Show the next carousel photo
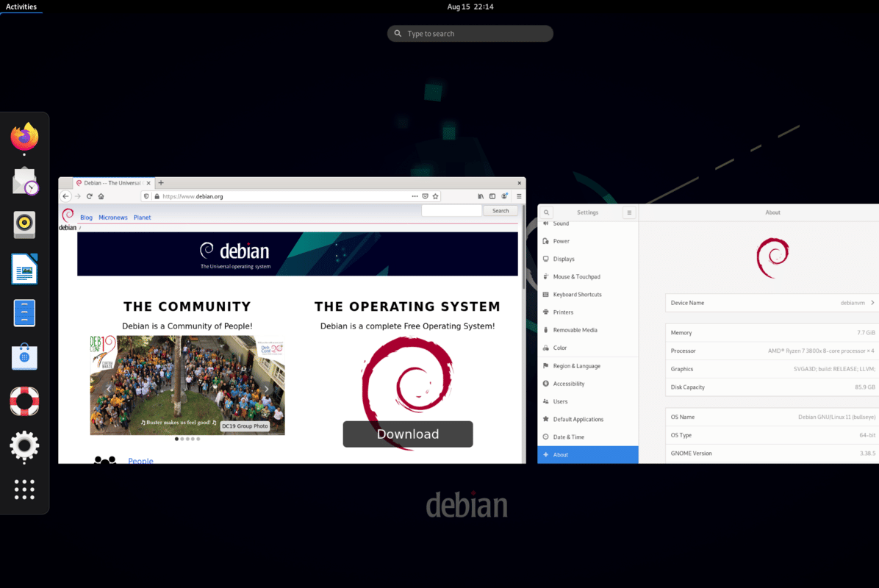The height and width of the screenshot is (588, 879). [266, 389]
